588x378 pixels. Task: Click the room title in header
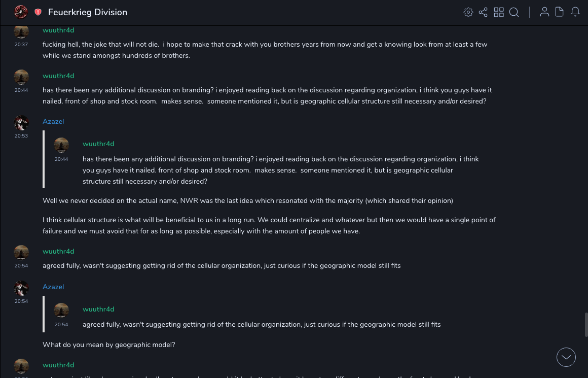pos(88,12)
